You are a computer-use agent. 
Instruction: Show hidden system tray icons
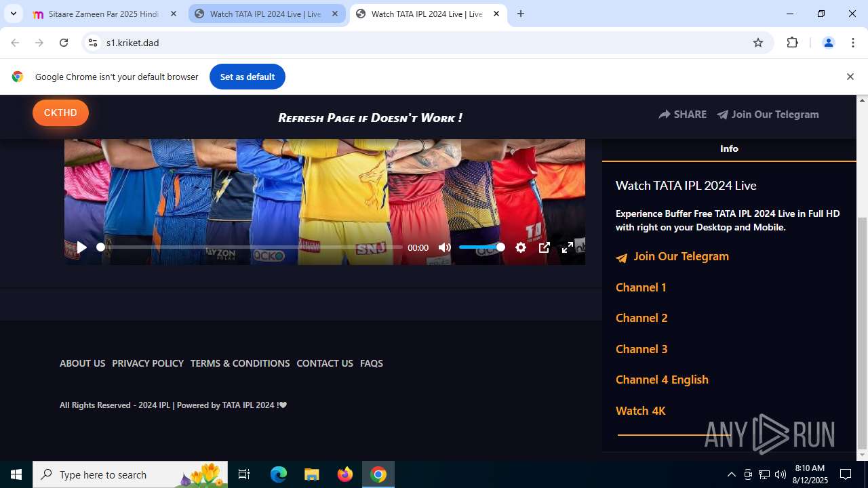(731, 474)
